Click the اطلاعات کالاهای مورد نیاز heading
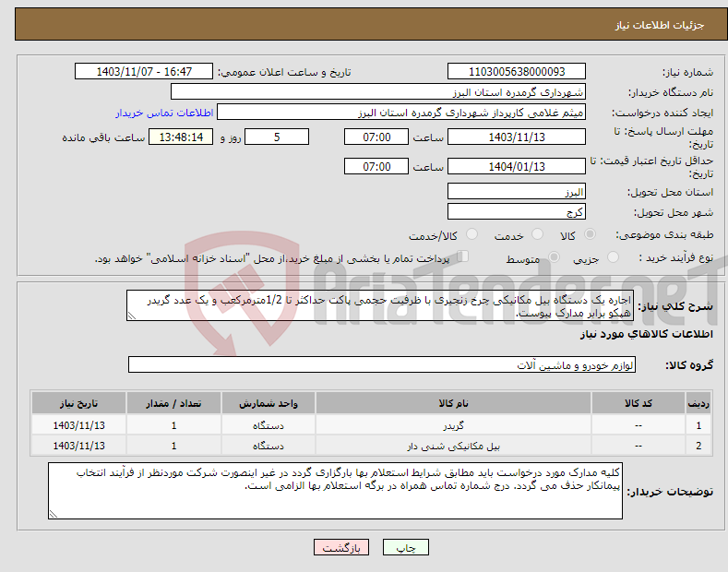This screenshot has height=572, width=728. pos(646,334)
